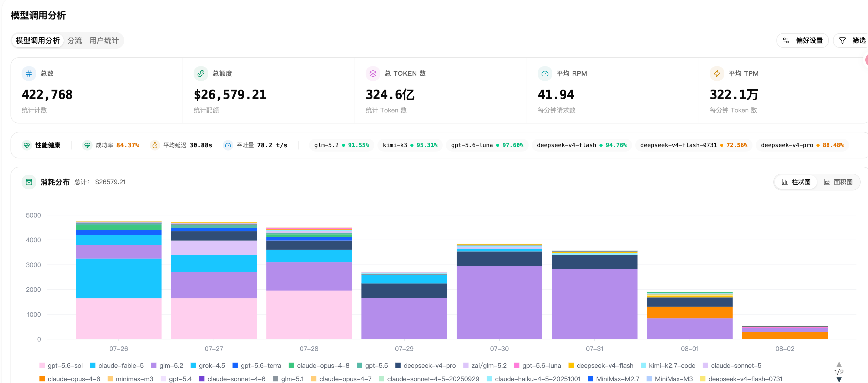The height and width of the screenshot is (383, 868).
Task: Switch chart to 面积图 view
Action: [x=838, y=182]
